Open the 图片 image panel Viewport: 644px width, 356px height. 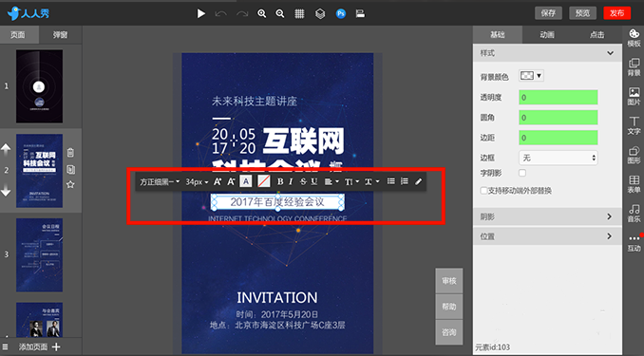click(x=634, y=96)
